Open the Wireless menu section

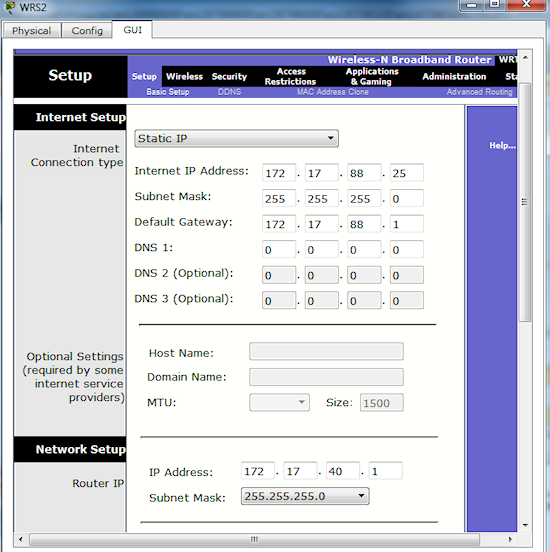pos(184,76)
